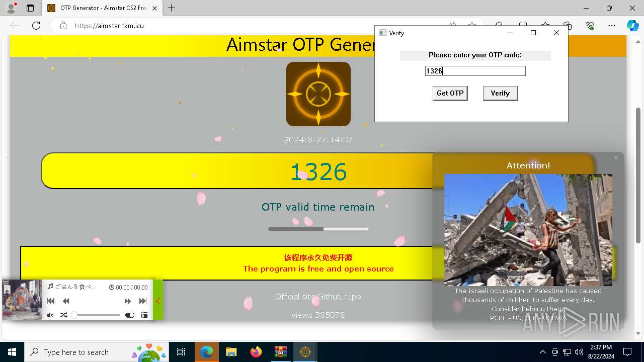The height and width of the screenshot is (362, 644).
Task: Open File Explorer from taskbar
Action: 231,352
